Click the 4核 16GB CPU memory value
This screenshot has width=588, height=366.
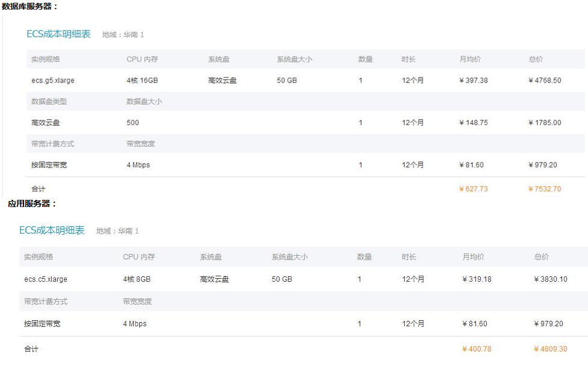(142, 81)
